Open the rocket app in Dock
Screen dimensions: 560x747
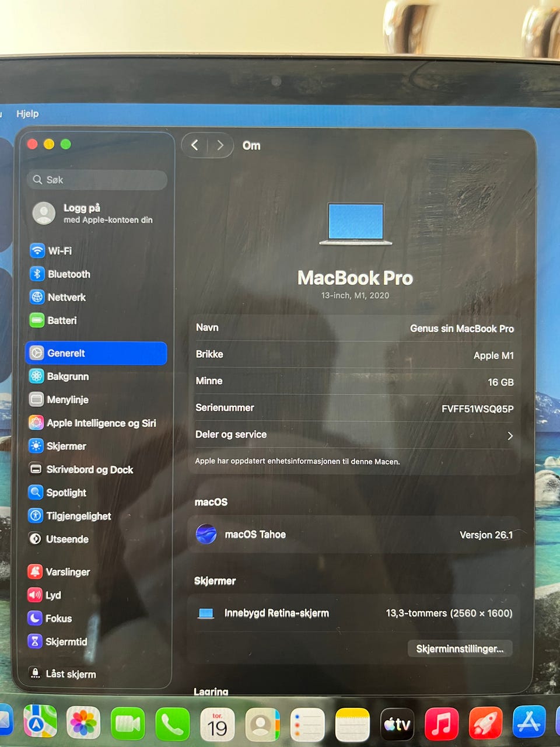(x=485, y=722)
